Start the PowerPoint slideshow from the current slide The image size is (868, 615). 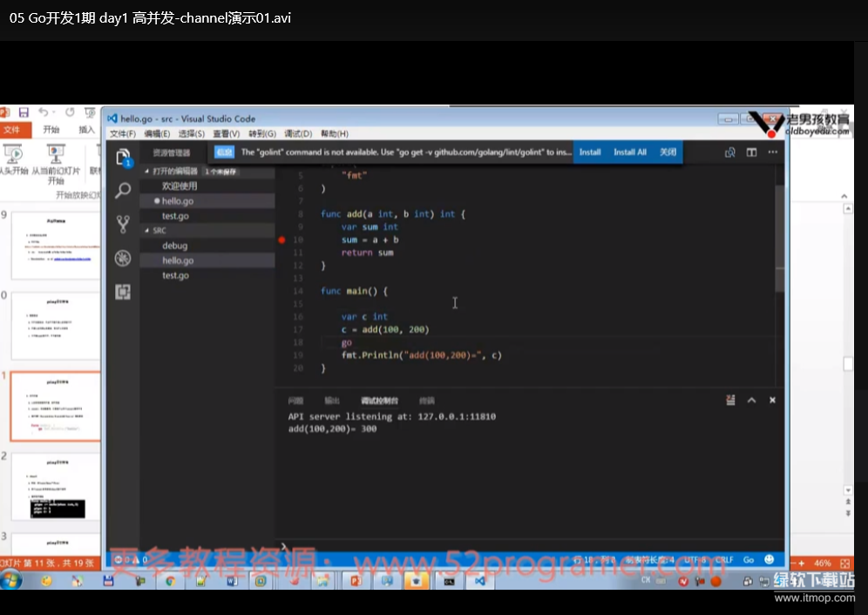tap(56, 164)
